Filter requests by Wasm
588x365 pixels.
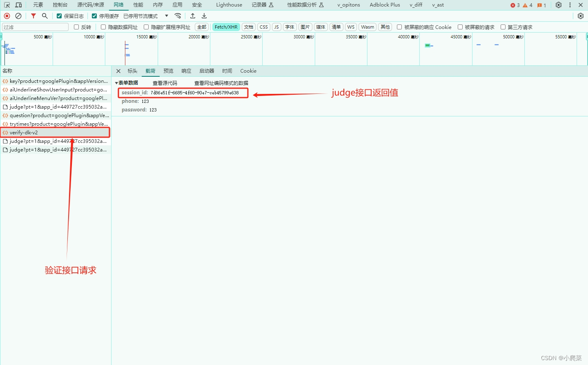click(x=367, y=27)
